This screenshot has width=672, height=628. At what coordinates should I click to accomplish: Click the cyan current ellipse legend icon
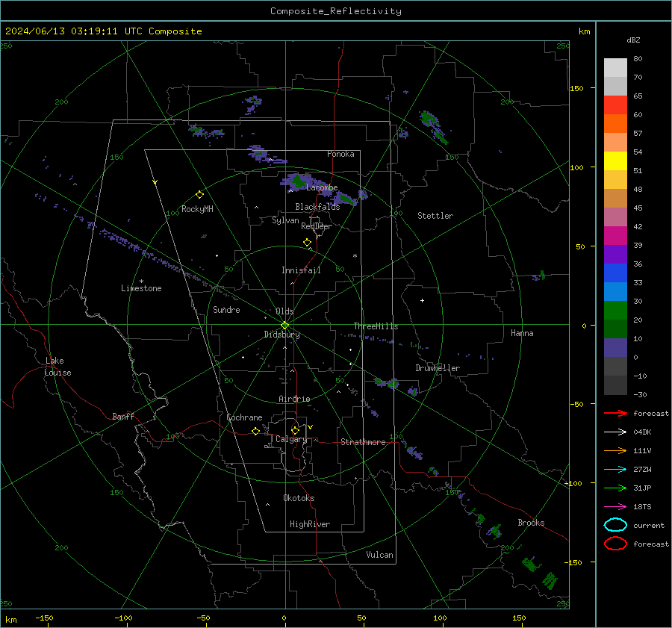[615, 525]
